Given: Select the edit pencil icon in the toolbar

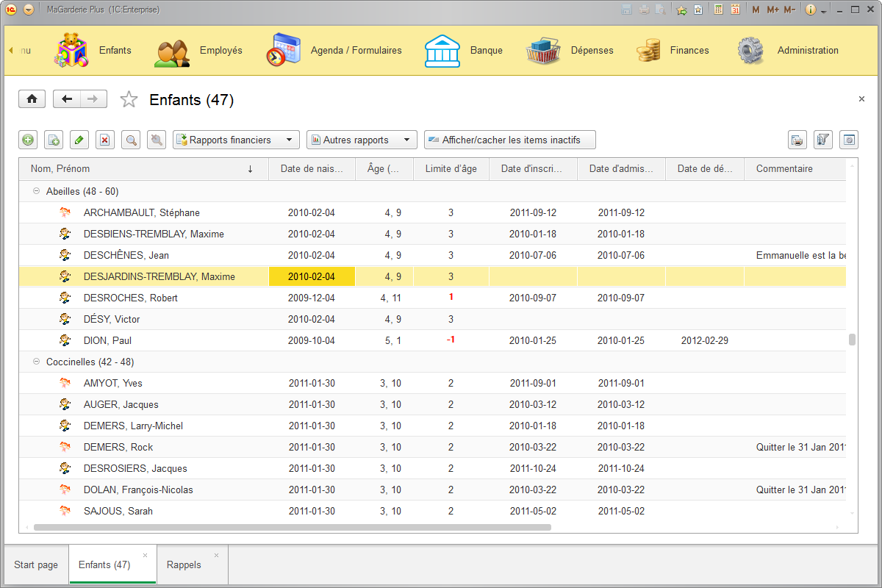Looking at the screenshot, I should [x=79, y=140].
